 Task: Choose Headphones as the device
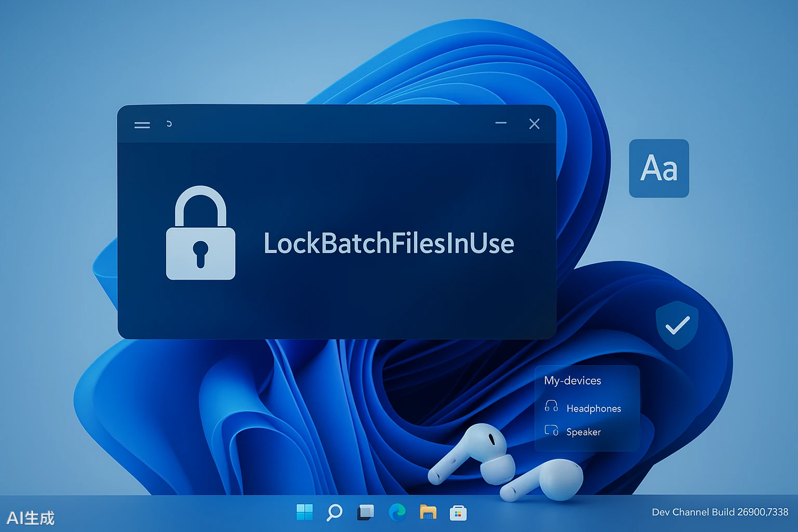click(594, 408)
